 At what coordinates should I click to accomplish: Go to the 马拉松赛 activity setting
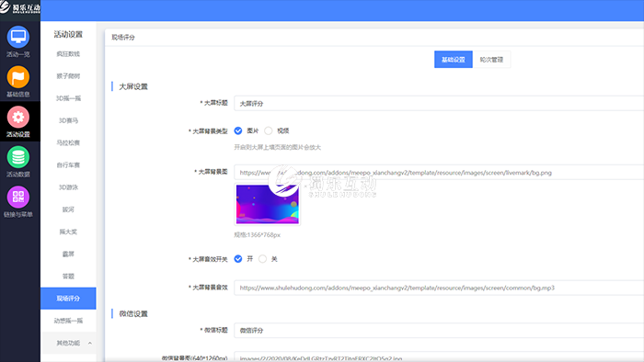click(x=68, y=142)
